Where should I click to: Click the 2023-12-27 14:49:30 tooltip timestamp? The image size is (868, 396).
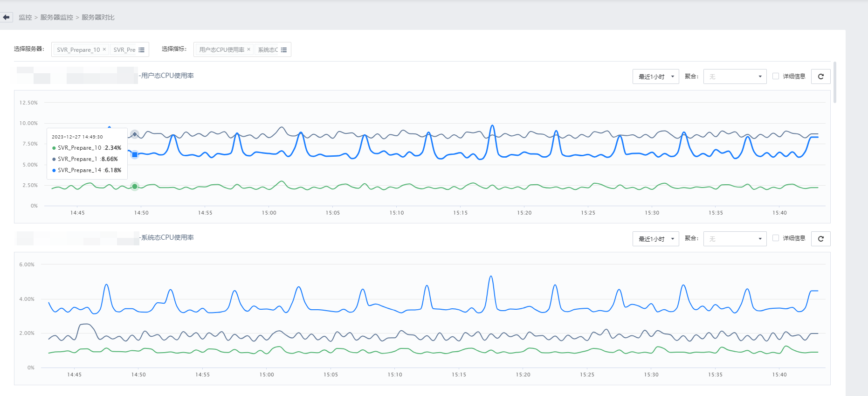click(x=77, y=137)
